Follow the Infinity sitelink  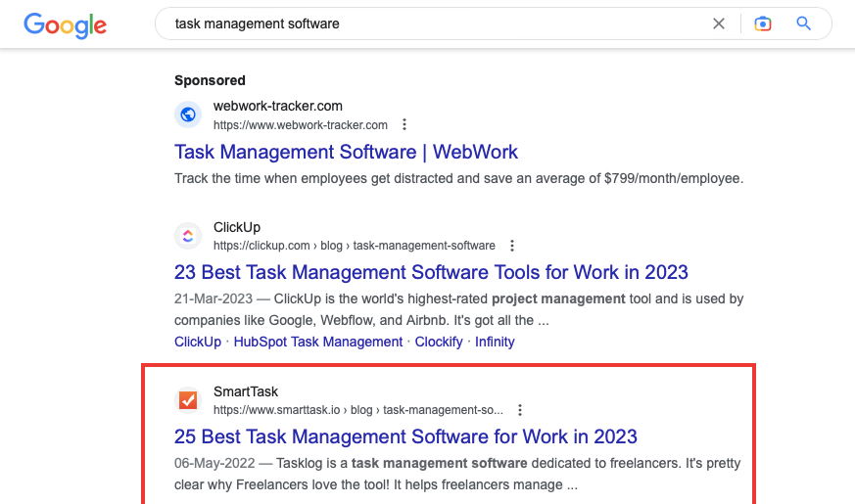pos(495,342)
